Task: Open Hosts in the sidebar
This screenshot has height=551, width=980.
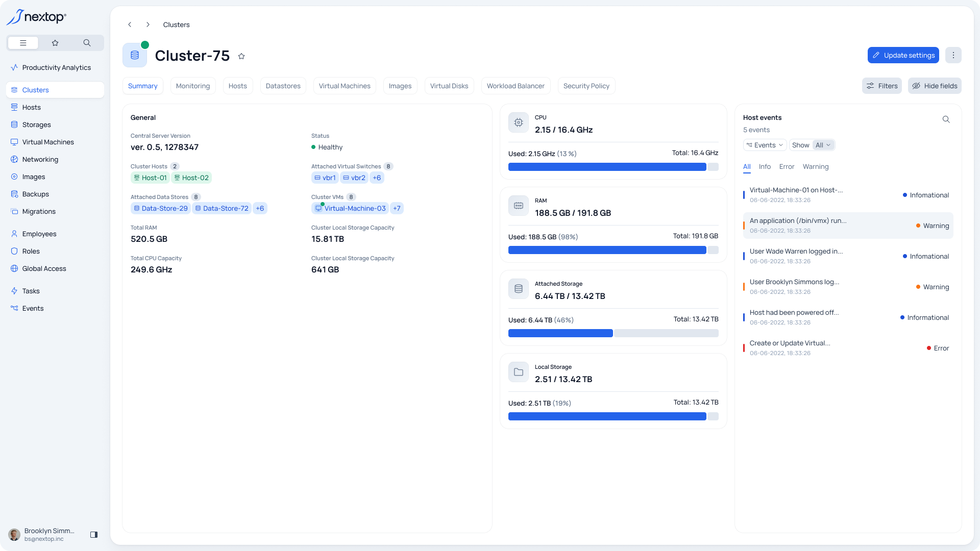Action: (x=55, y=107)
